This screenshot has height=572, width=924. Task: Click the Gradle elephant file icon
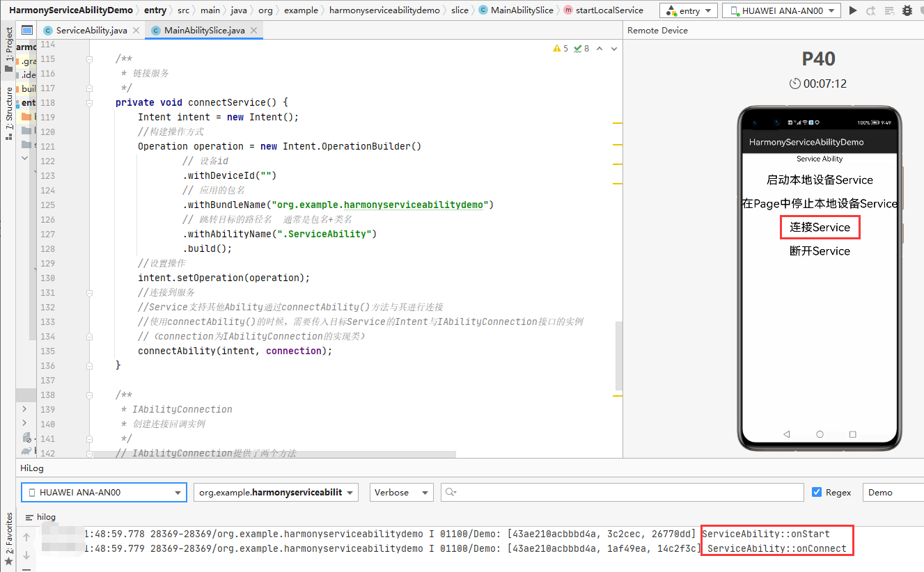coord(27,451)
